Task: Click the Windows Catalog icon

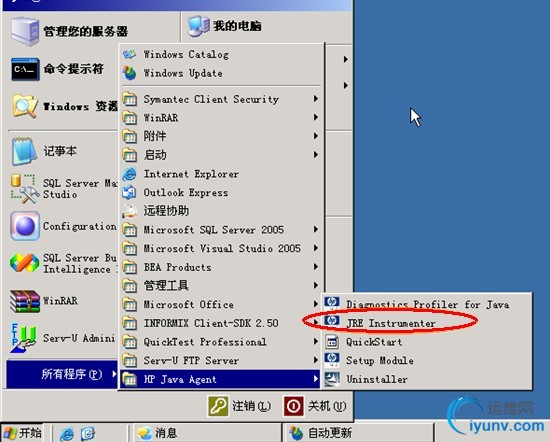Action: click(x=129, y=54)
